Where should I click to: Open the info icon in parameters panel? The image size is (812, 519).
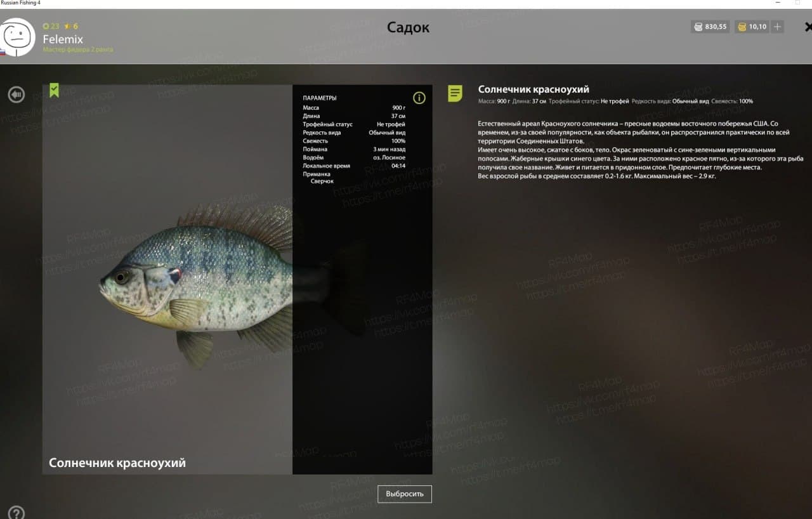[x=419, y=98]
